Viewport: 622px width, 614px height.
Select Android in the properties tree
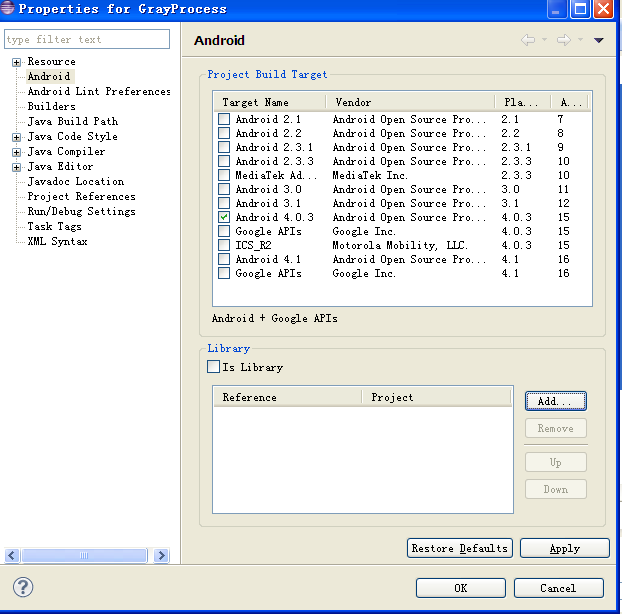(x=49, y=76)
